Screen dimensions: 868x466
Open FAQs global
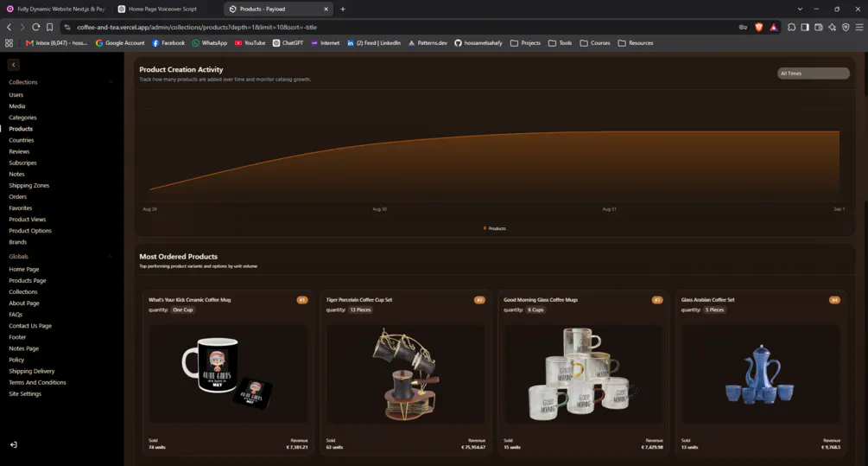click(16, 315)
